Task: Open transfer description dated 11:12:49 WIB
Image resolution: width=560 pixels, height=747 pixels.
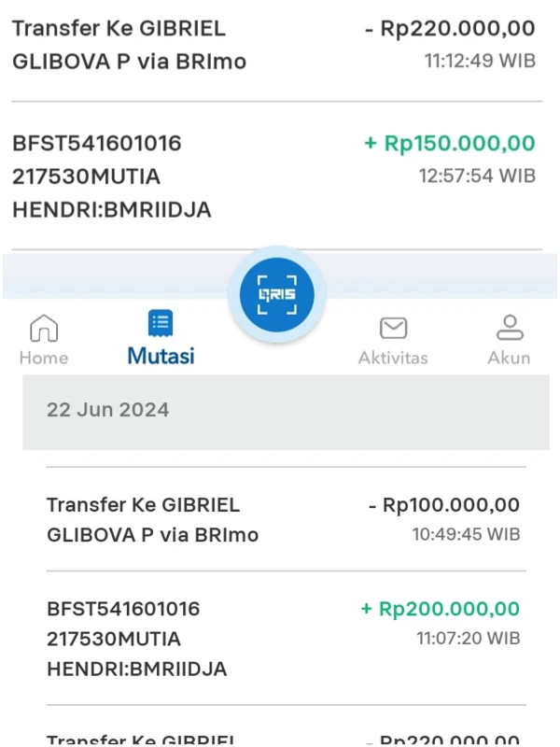Action: tap(130, 45)
